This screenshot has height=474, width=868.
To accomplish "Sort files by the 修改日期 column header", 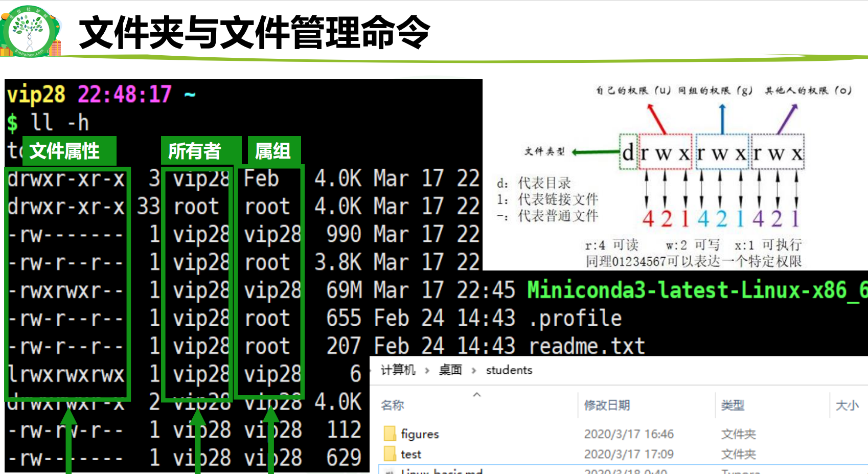I will [x=607, y=405].
